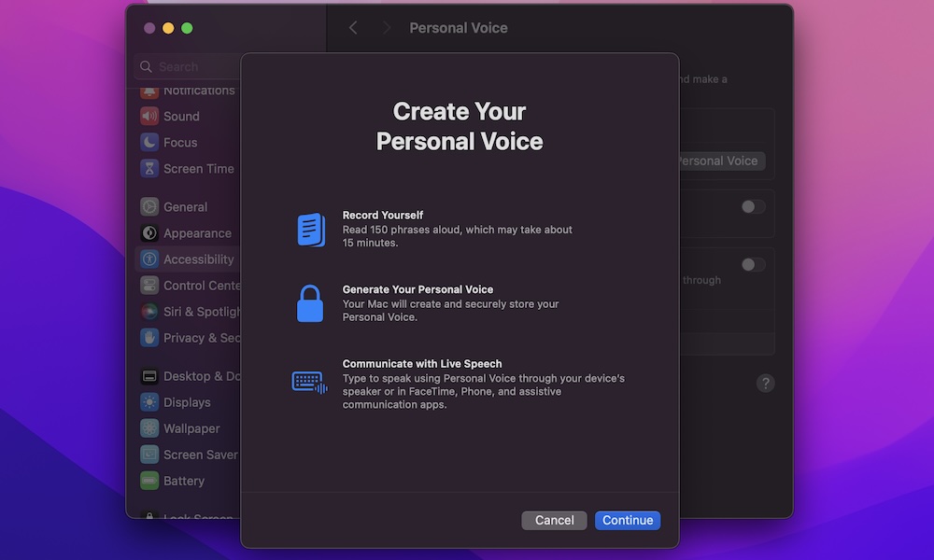934x560 pixels.
Task: Select the Accessibility label in the sidebar
Action: (x=198, y=259)
